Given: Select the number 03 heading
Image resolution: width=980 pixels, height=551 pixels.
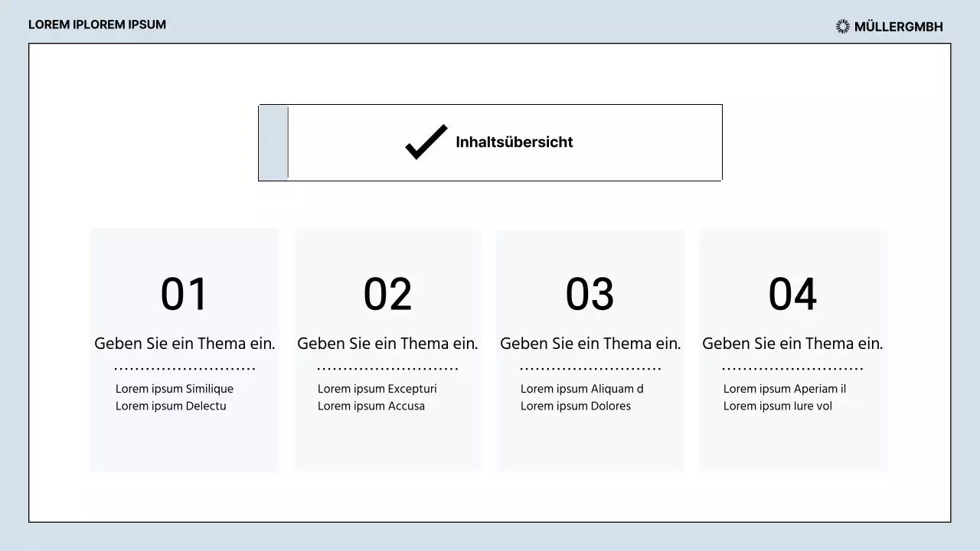Looking at the screenshot, I should click(x=590, y=294).
